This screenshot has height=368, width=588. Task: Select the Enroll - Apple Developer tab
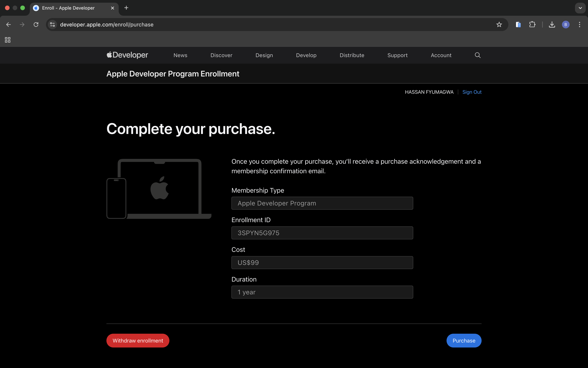[x=74, y=8]
